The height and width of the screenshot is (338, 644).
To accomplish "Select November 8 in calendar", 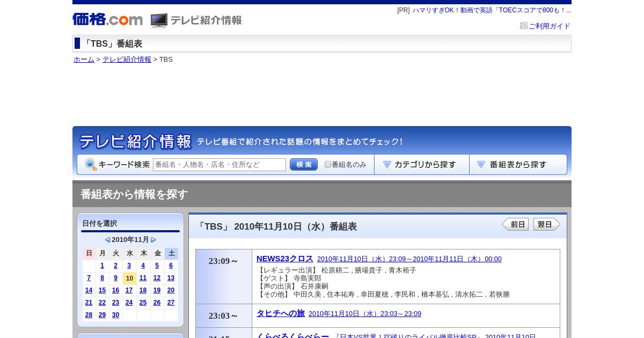I will 103,278.
